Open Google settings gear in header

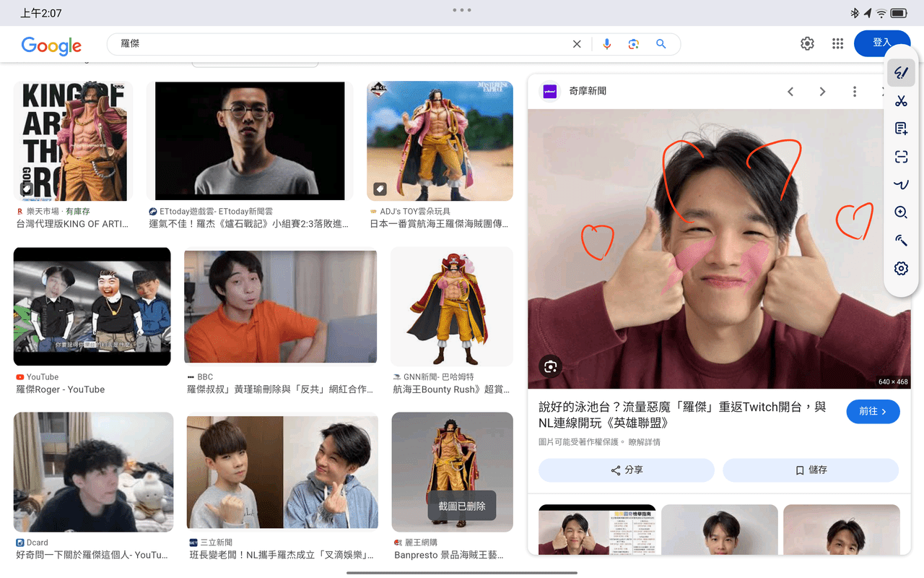coord(807,43)
